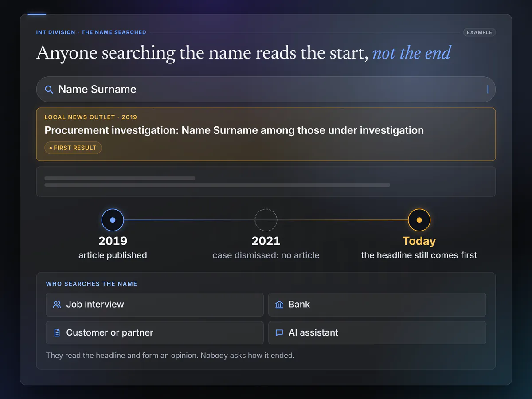Click the greyed placeholder second search result
The width and height of the screenshot is (532, 399).
[266, 181]
